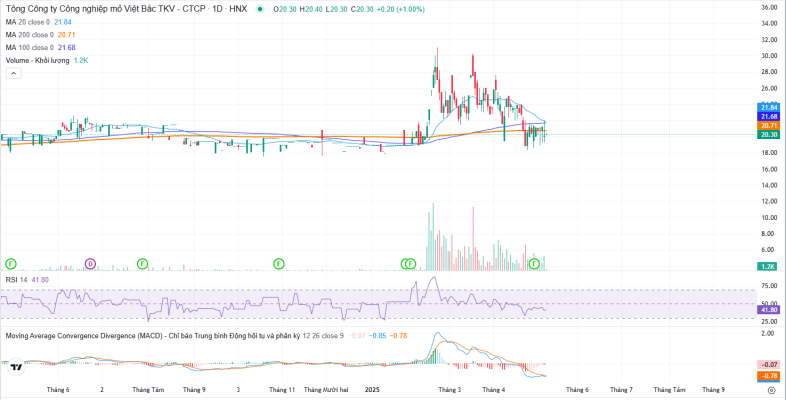Click the 75.00 RSI scale label
Screen dimensions: 786x400
tap(768, 287)
